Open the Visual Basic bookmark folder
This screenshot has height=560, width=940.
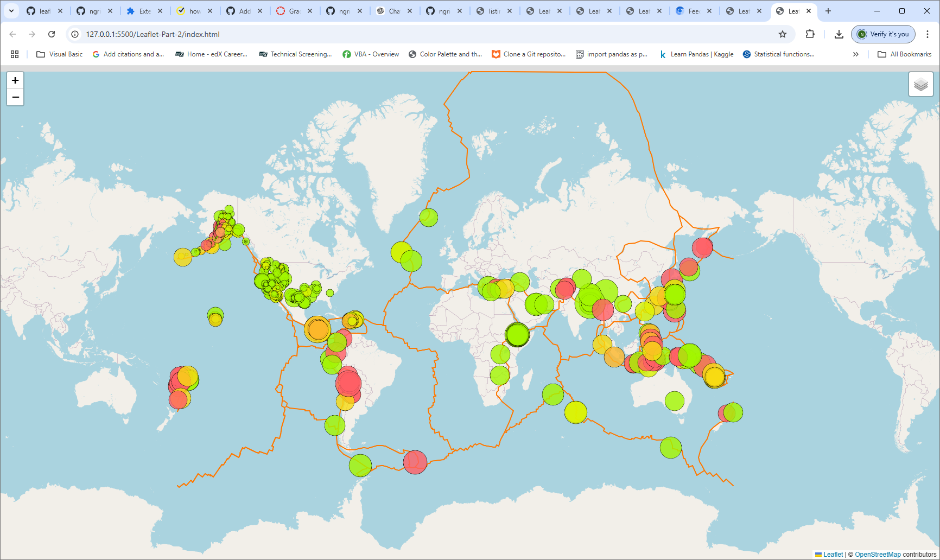(x=60, y=54)
